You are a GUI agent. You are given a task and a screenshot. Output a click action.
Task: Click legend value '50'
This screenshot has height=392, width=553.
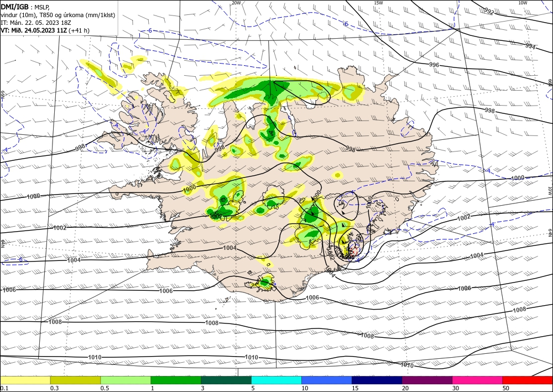pos(506,388)
